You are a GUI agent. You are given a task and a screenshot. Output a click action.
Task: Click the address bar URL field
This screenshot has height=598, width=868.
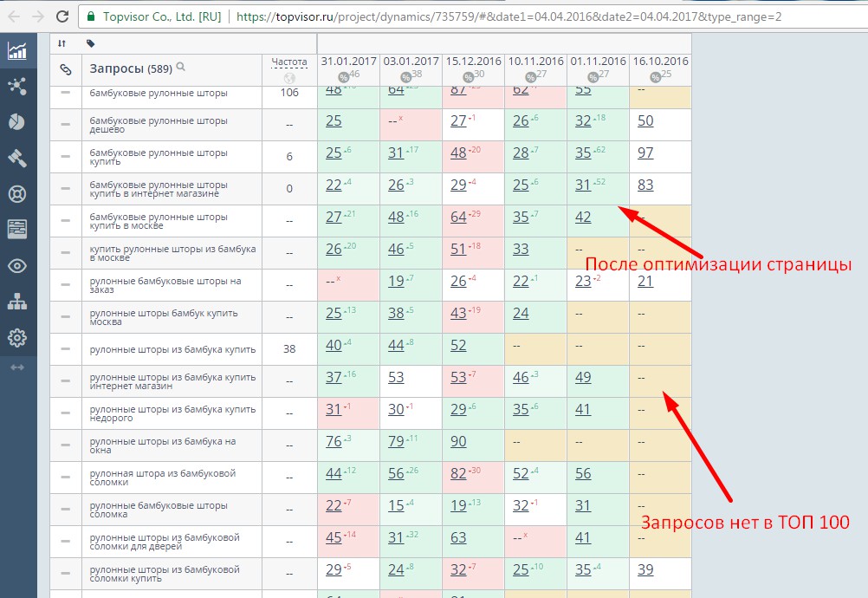point(508,17)
